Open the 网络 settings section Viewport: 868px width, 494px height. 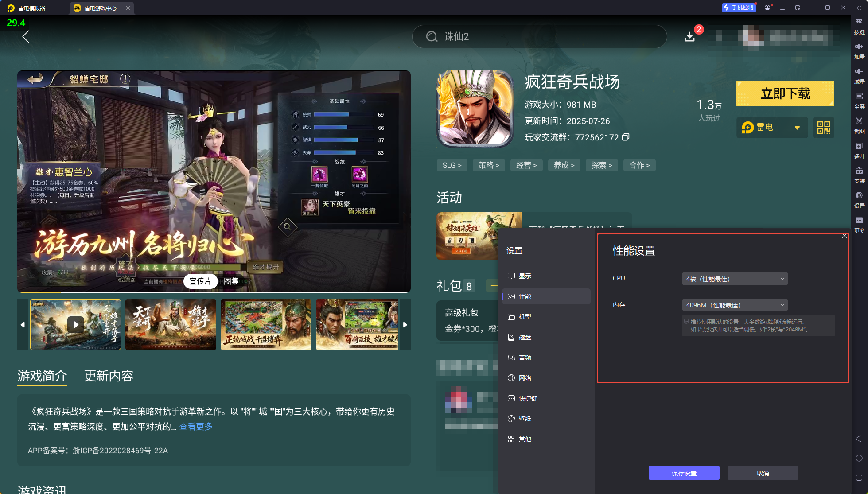tap(546, 378)
